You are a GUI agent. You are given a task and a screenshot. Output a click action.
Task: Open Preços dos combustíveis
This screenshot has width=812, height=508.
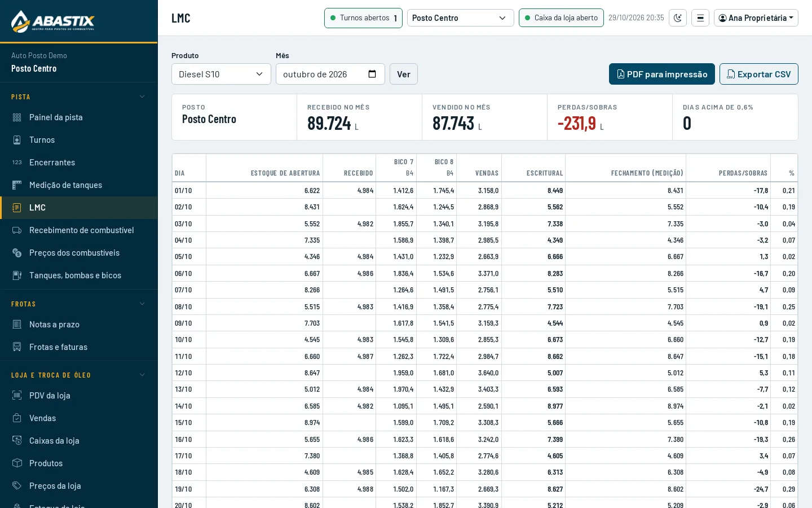tap(79, 253)
